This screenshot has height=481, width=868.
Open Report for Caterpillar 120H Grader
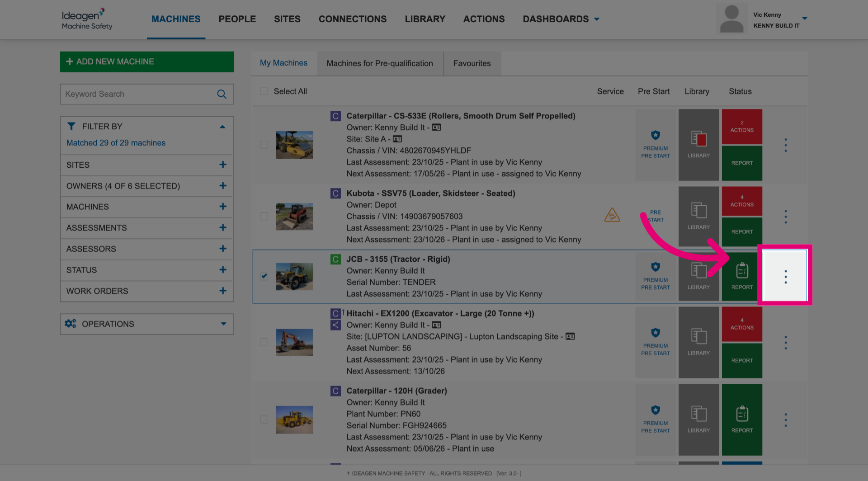(x=742, y=420)
